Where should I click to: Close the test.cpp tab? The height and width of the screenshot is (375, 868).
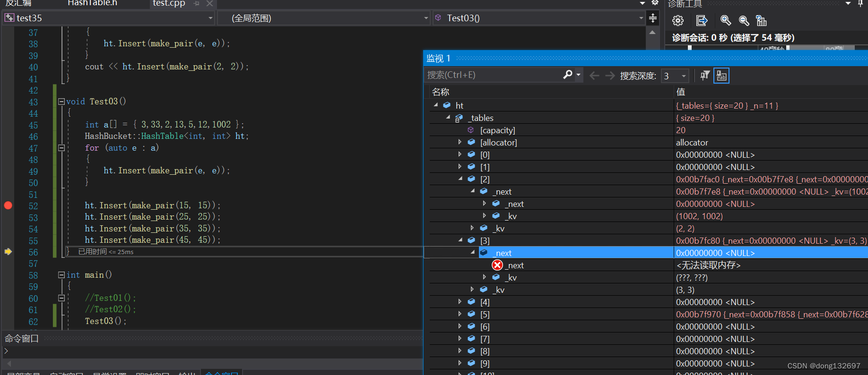[209, 3]
